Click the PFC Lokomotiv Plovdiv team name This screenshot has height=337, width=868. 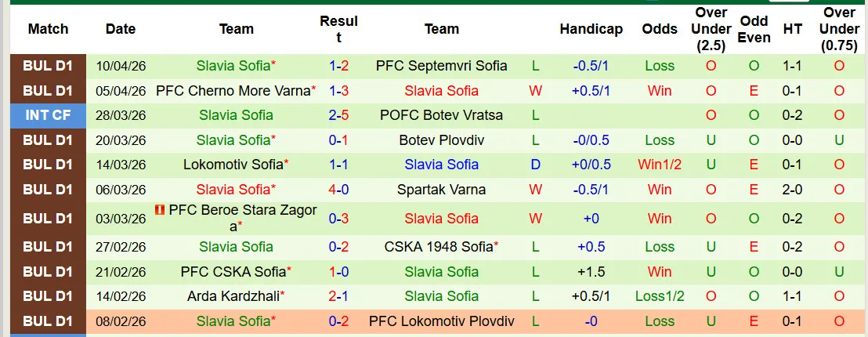point(441,321)
